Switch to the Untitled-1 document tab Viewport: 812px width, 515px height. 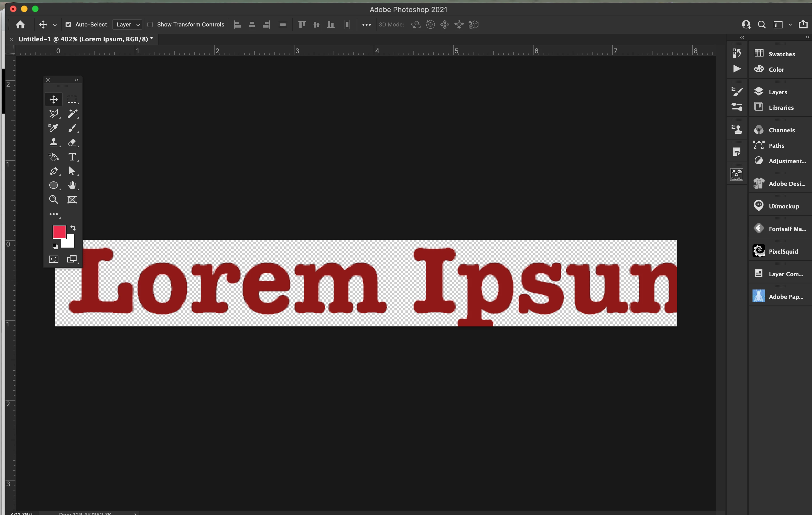86,39
